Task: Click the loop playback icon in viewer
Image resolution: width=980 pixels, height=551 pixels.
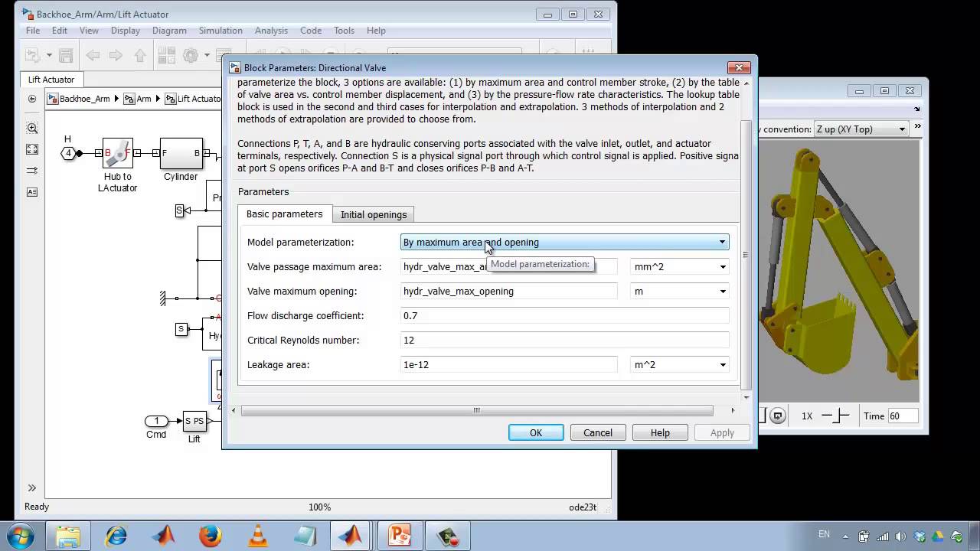Action: click(x=778, y=416)
